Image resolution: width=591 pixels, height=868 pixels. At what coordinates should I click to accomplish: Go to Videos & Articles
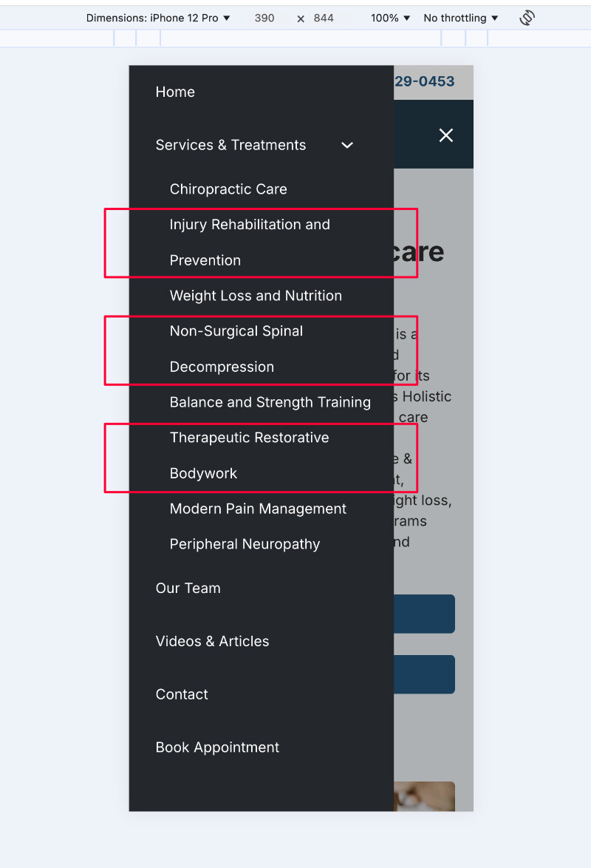pos(212,641)
